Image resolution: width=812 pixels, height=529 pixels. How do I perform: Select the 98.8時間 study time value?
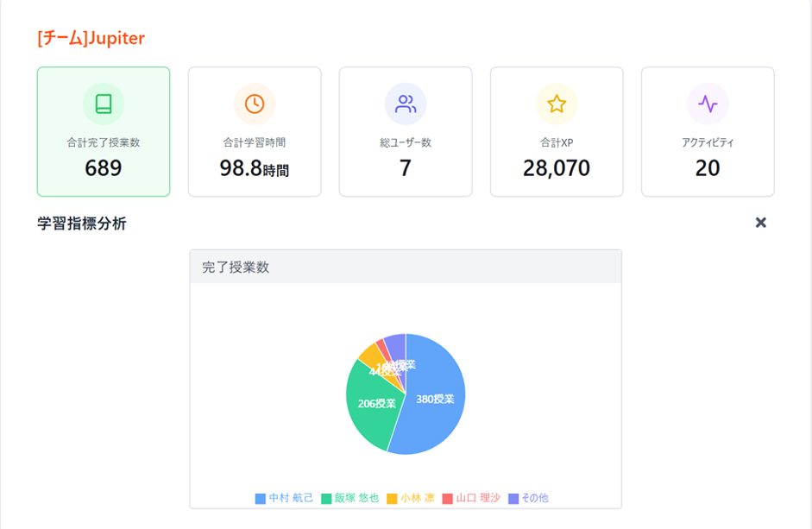255,168
